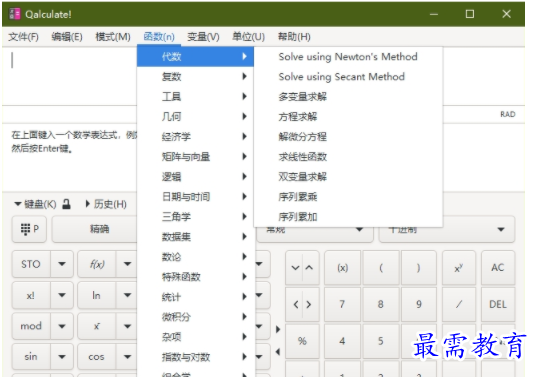
Task: Expand the 数论 submenu
Action: (x=196, y=257)
